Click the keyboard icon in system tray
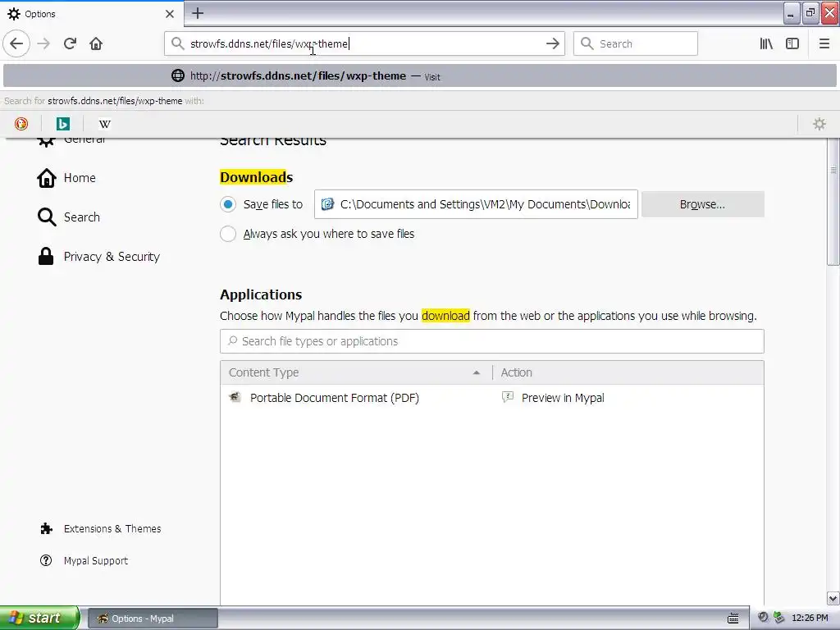This screenshot has width=840, height=630. click(733, 619)
